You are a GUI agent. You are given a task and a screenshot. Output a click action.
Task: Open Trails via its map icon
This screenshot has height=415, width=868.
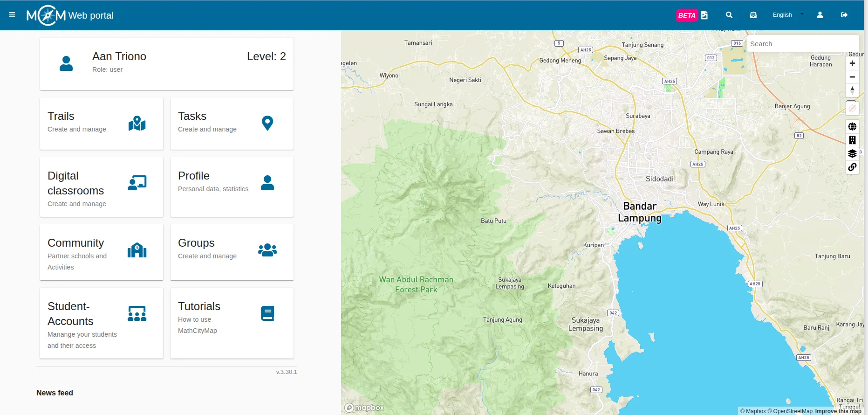[137, 123]
